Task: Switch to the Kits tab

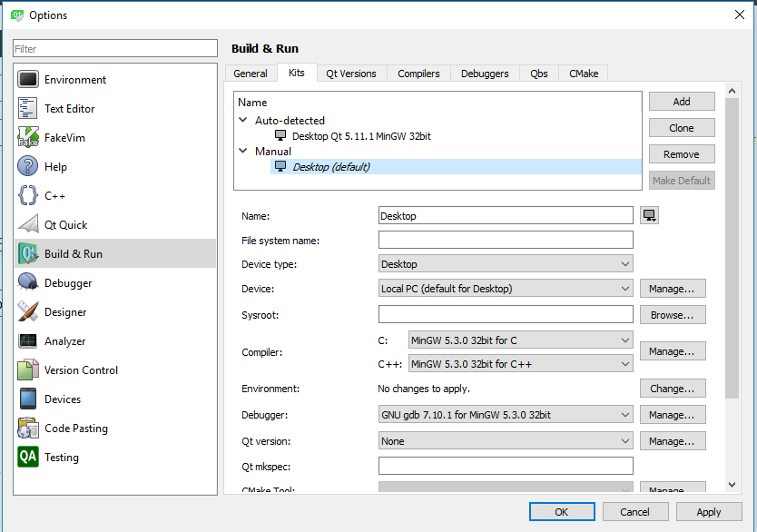Action: click(x=297, y=73)
